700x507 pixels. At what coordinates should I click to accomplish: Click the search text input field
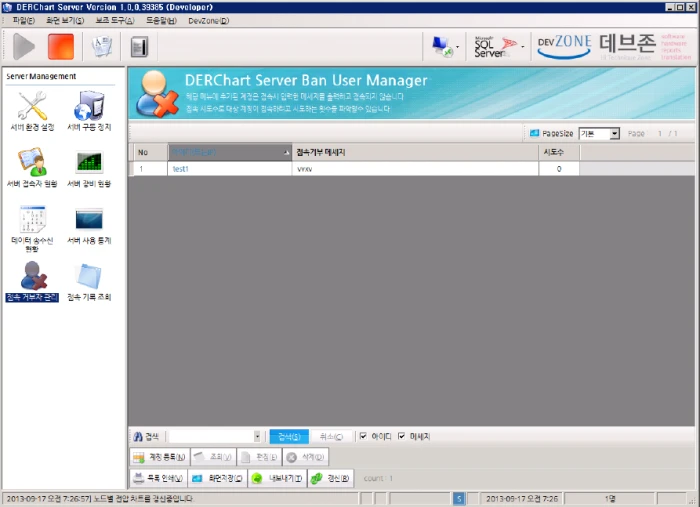[211, 436]
